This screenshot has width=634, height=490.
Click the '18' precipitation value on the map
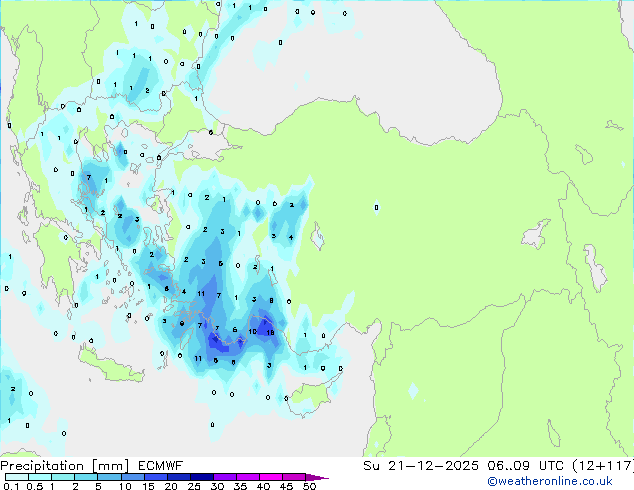[271, 332]
